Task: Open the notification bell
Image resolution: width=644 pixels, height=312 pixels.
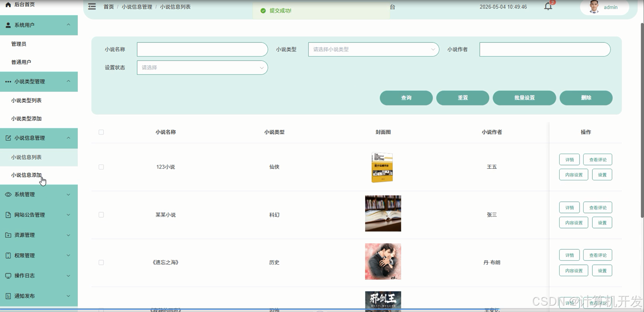Action: coord(548,6)
